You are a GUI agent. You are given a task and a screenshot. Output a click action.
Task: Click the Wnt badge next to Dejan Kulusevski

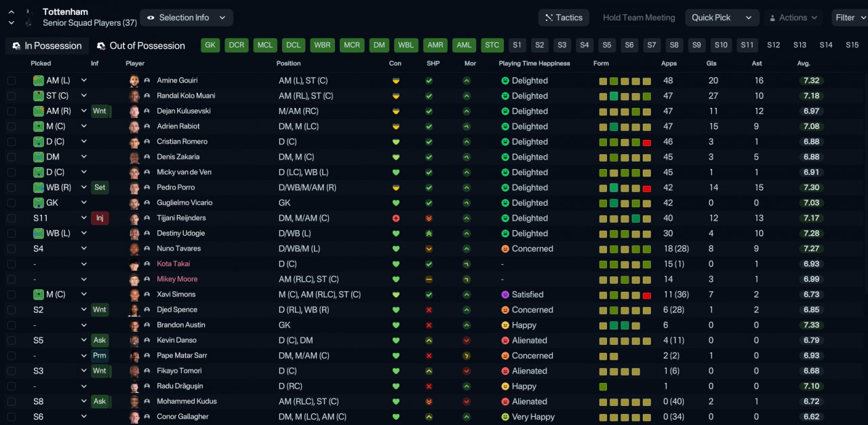point(100,111)
